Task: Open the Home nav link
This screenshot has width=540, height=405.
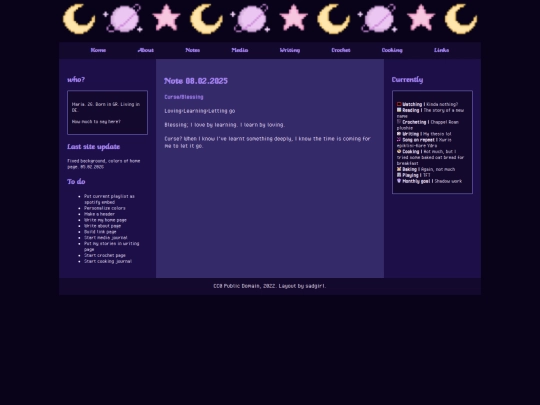Action: (x=98, y=50)
